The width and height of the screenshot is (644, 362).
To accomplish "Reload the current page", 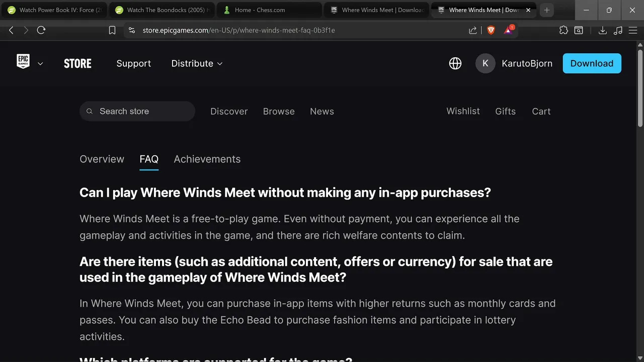I will pyautogui.click(x=41, y=30).
